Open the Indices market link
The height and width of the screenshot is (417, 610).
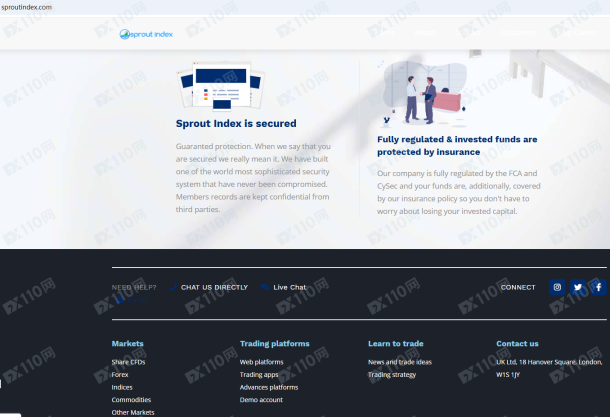click(122, 387)
